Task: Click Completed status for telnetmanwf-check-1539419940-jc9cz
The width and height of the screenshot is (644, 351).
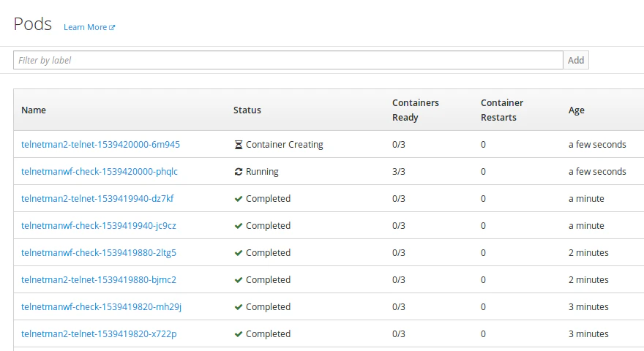Action: pyautogui.click(x=268, y=226)
